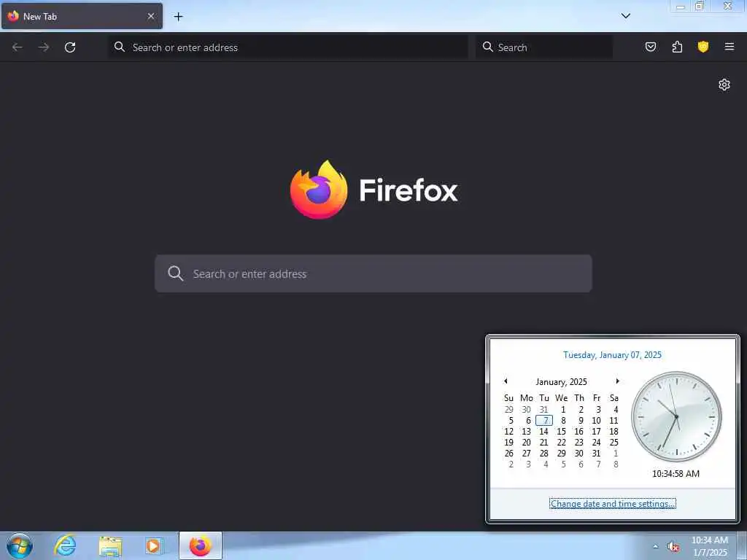Select the New Tab tab
The height and width of the screenshot is (560, 747).
pos(82,16)
